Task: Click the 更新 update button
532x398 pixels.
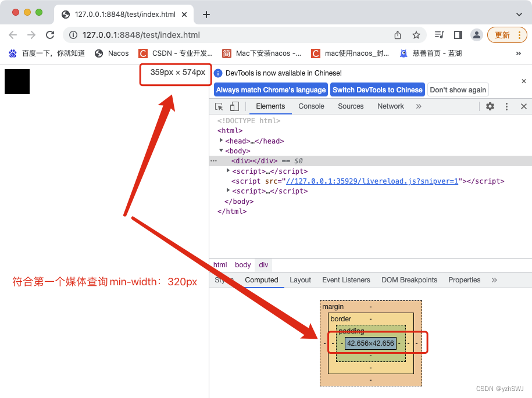Action: [507, 35]
